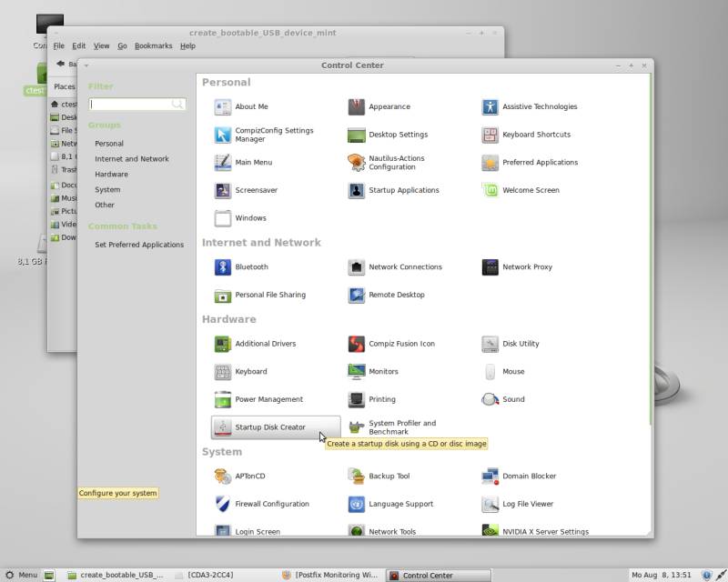Jump to Other group
Image resolution: width=728 pixels, height=582 pixels.
point(105,206)
